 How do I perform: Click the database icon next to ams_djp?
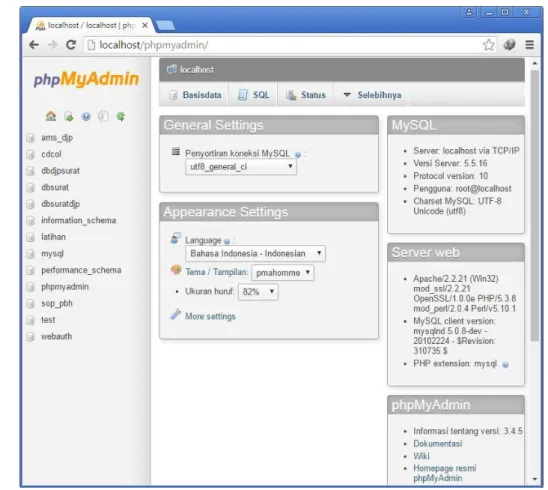click(31, 138)
